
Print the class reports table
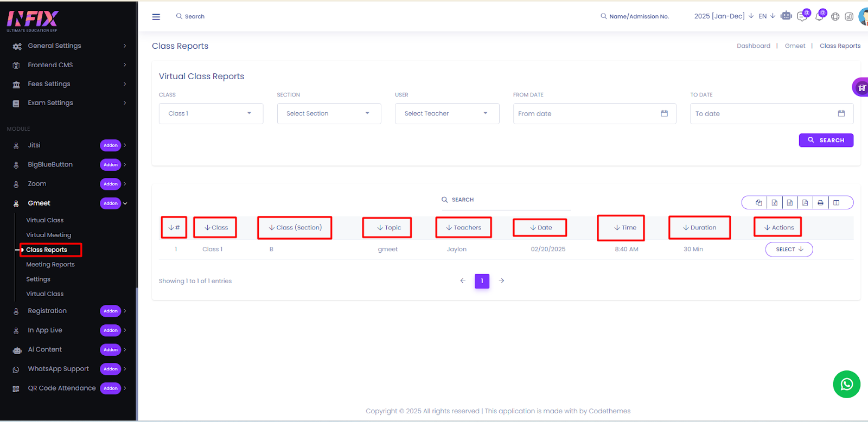(820, 203)
